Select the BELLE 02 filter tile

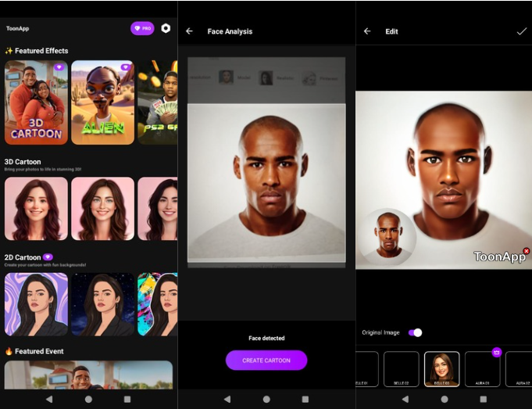(402, 369)
